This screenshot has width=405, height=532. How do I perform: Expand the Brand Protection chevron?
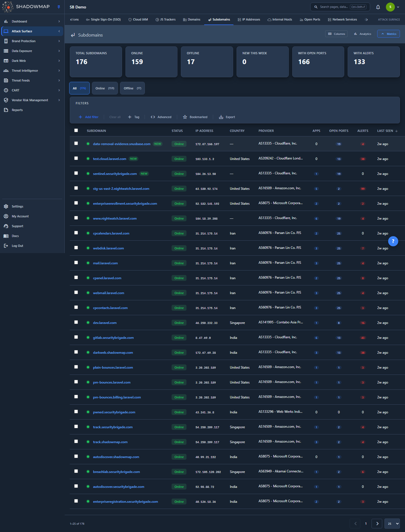point(59,41)
